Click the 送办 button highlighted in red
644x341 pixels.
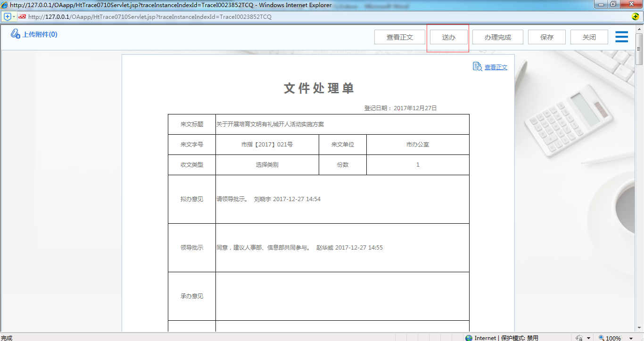448,36
